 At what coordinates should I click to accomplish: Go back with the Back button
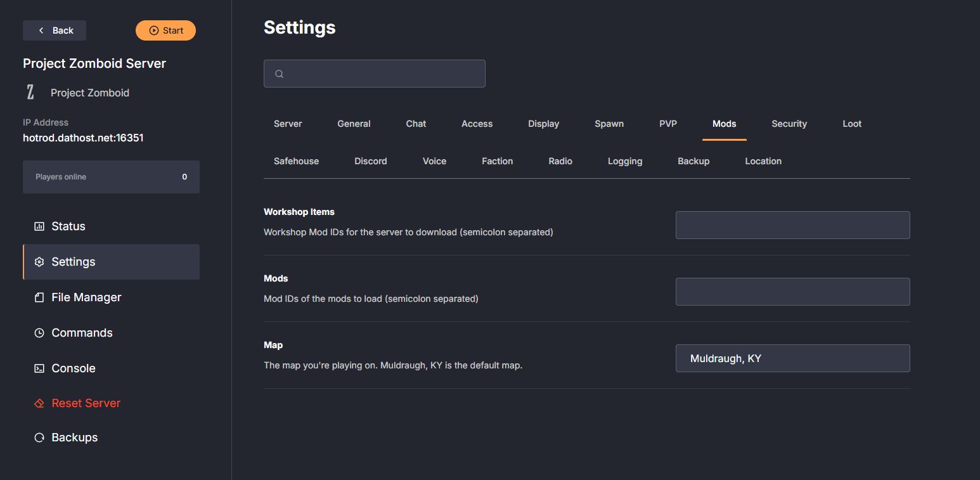(55, 30)
